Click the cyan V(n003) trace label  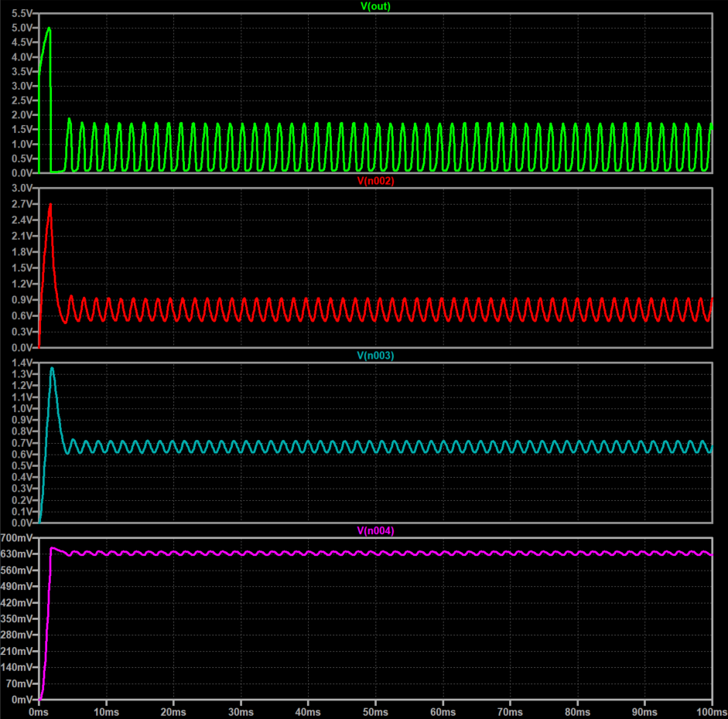(375, 356)
